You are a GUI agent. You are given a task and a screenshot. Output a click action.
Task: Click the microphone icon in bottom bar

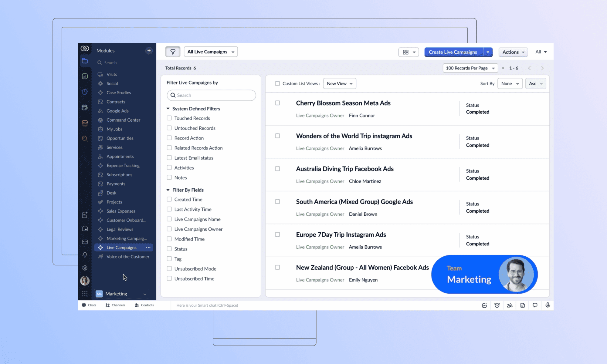point(548,305)
